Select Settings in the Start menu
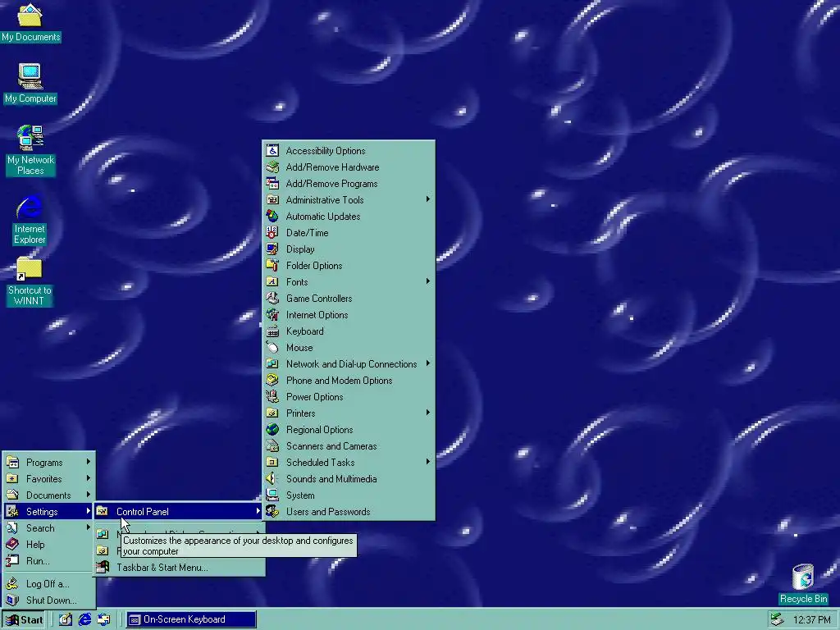This screenshot has width=840, height=630. click(x=48, y=512)
